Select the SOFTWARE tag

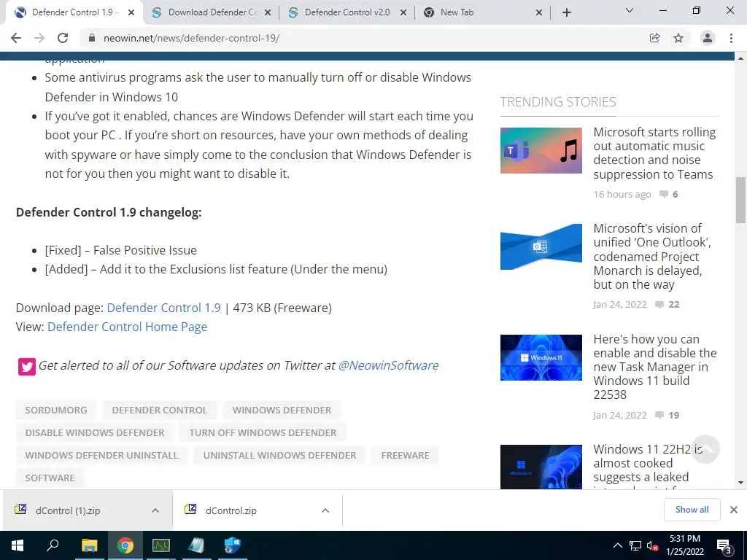(x=50, y=478)
